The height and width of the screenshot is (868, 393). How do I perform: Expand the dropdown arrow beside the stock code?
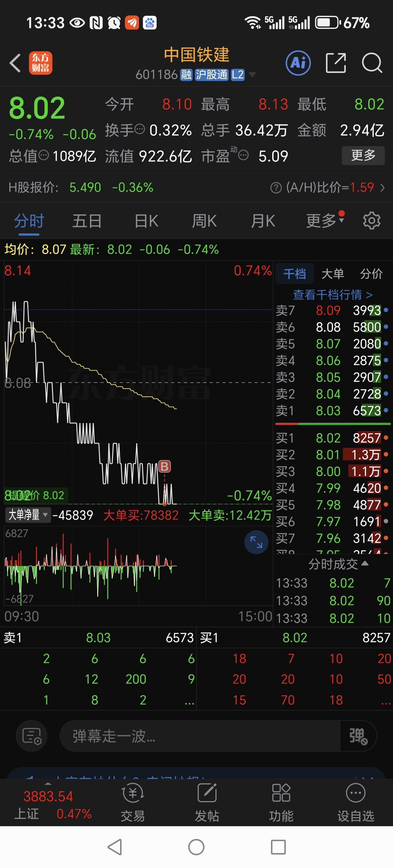click(x=252, y=75)
